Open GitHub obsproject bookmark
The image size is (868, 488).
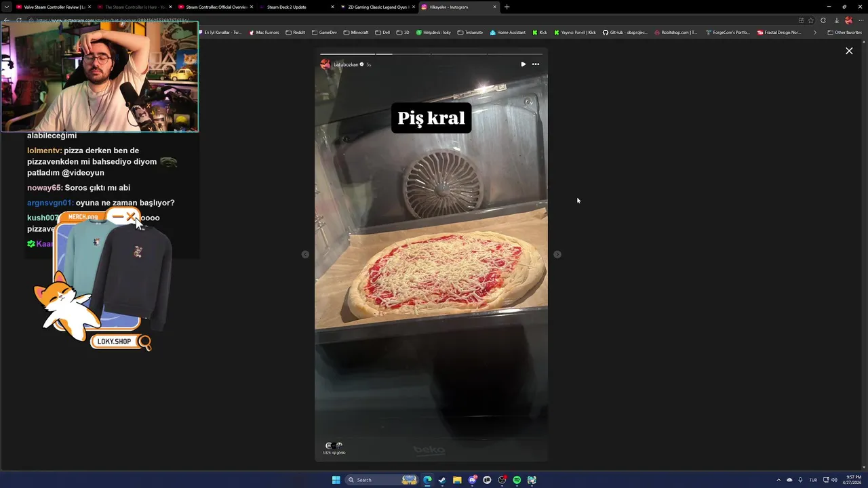click(x=625, y=33)
